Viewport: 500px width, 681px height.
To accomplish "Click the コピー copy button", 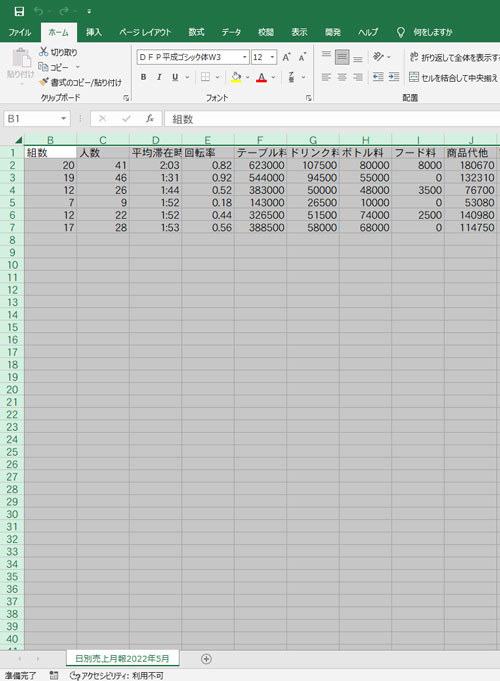I will [54, 67].
